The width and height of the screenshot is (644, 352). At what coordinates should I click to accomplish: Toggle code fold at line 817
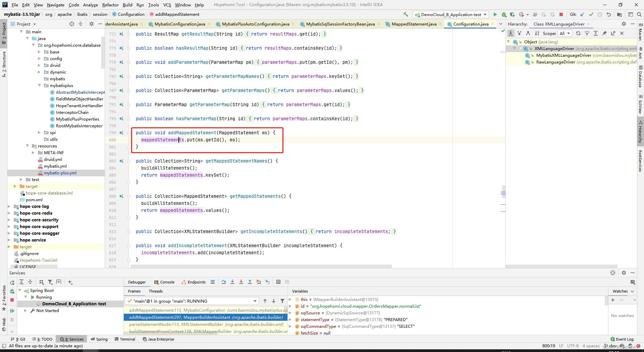pyautogui.click(x=129, y=246)
